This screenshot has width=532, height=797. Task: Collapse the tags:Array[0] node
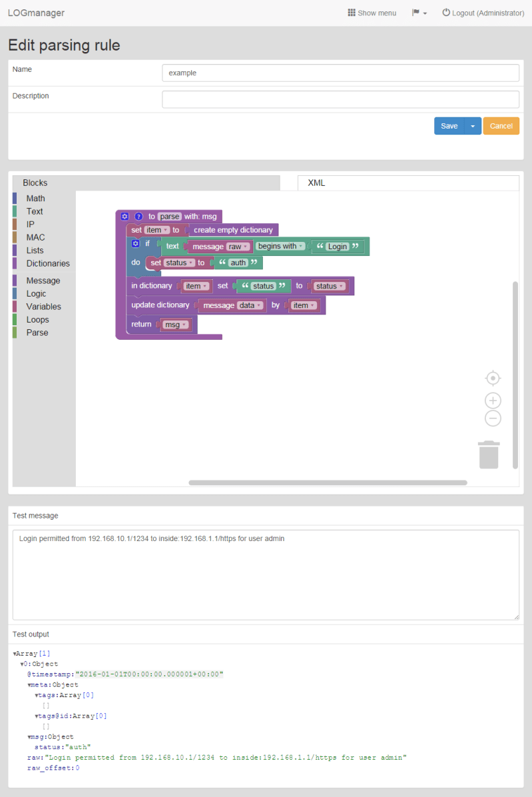(37, 695)
